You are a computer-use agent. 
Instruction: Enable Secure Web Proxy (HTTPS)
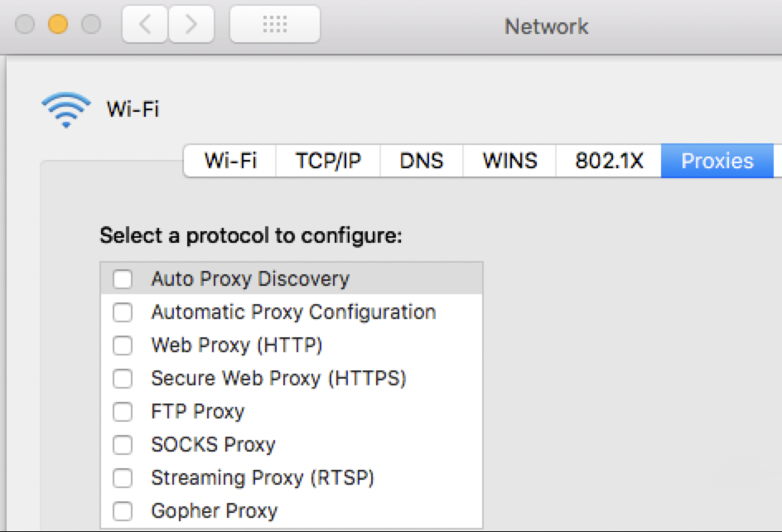pyautogui.click(x=123, y=379)
